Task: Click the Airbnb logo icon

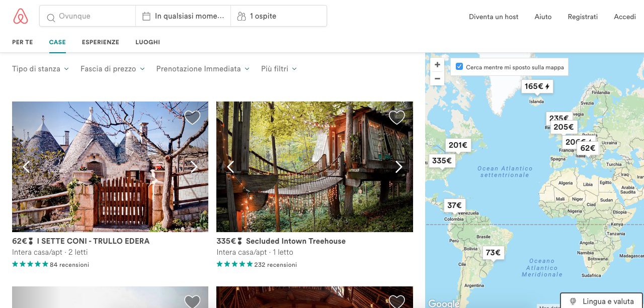Action: pyautogui.click(x=21, y=17)
